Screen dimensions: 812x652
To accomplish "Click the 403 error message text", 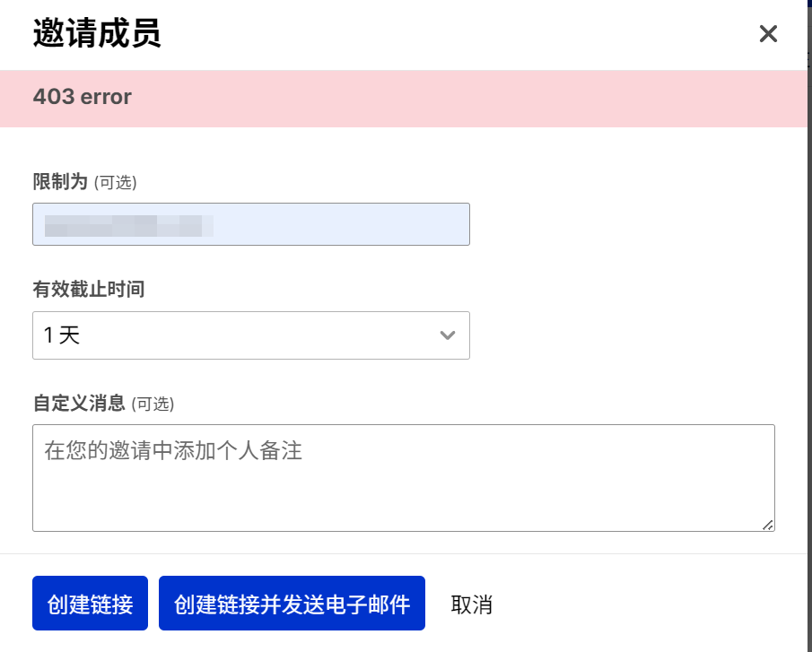I will [x=83, y=97].
